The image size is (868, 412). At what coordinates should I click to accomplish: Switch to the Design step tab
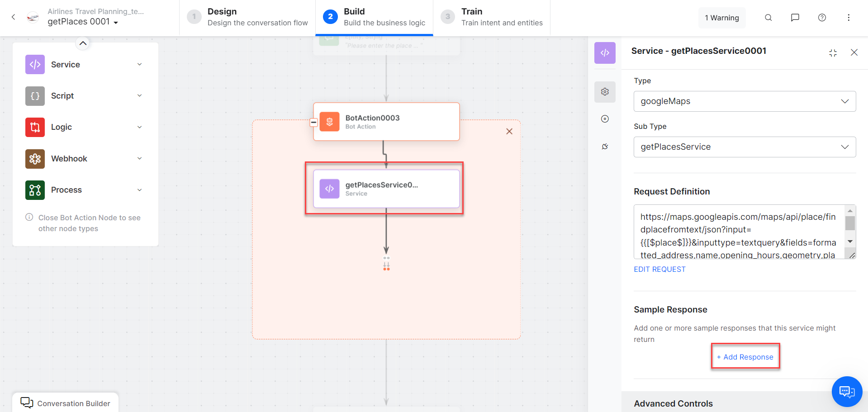tap(248, 17)
